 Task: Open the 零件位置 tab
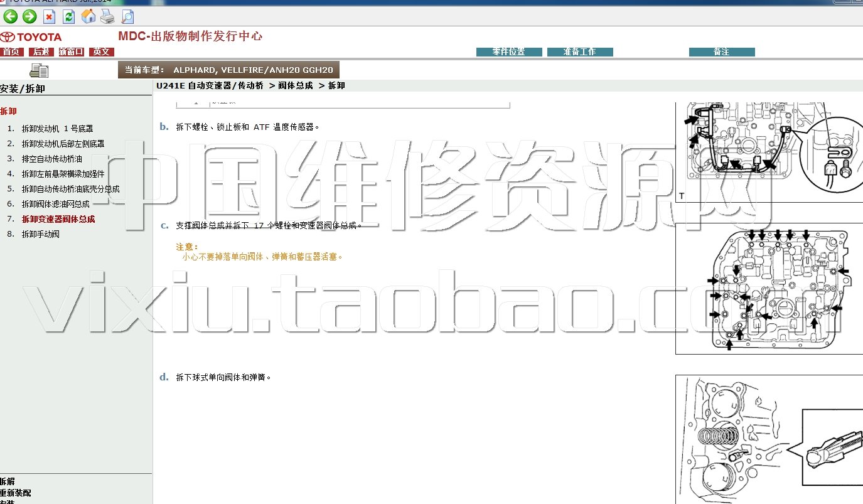pyautogui.click(x=509, y=52)
